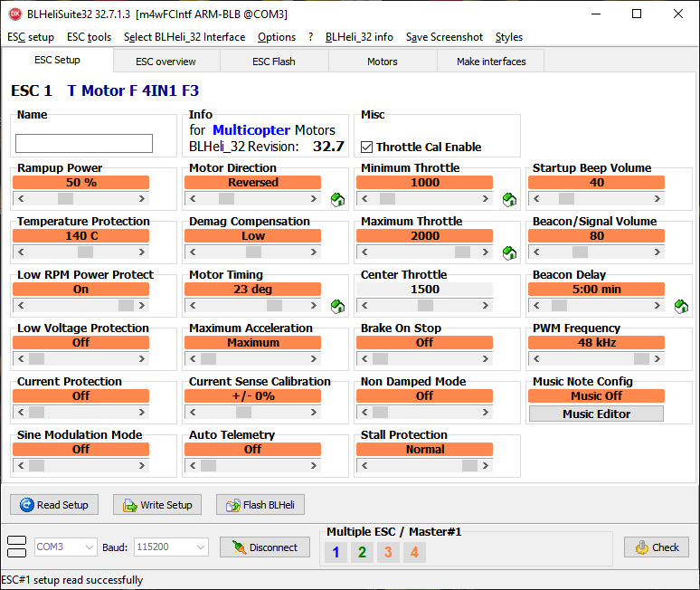Increase Auto Telemetry with right arrow
This screenshot has height=590, width=700.
pos(314,466)
